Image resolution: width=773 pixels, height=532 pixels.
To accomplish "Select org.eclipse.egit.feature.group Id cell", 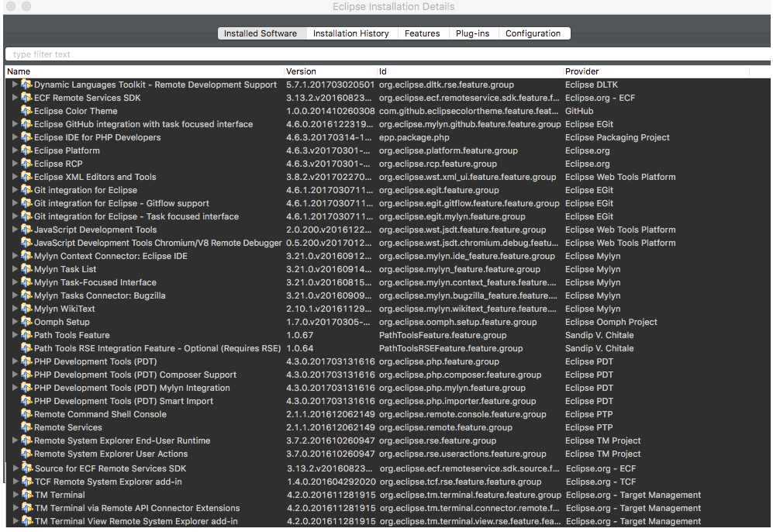I will coord(439,190).
